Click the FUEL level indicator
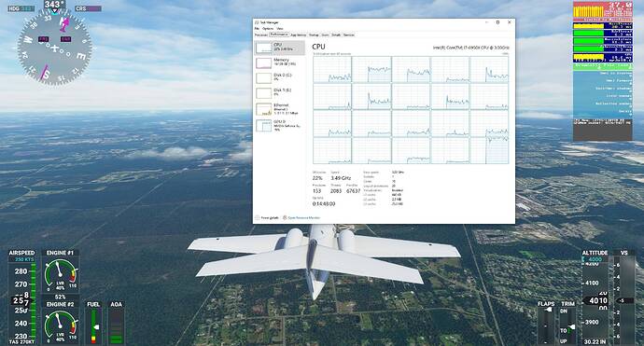Screen dimensions: 644x346 tap(93, 323)
